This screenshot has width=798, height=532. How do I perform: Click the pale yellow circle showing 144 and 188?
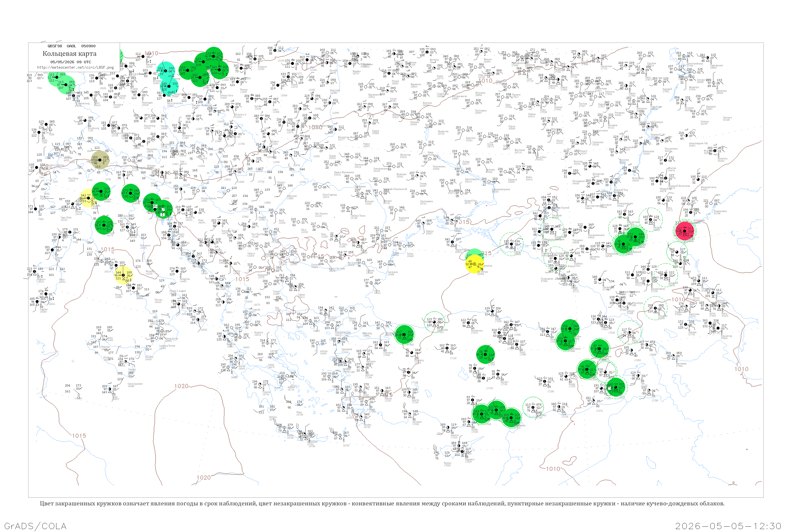(x=123, y=275)
